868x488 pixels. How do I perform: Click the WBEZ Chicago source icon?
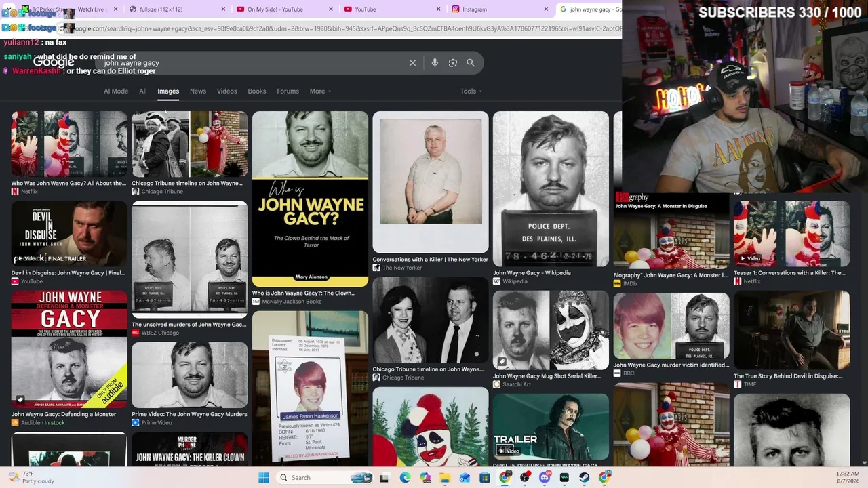click(135, 333)
